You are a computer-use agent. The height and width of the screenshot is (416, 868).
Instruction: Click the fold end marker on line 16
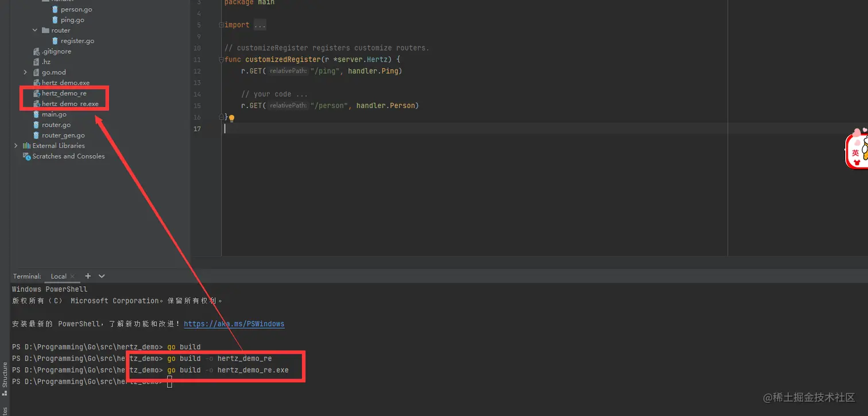point(220,117)
